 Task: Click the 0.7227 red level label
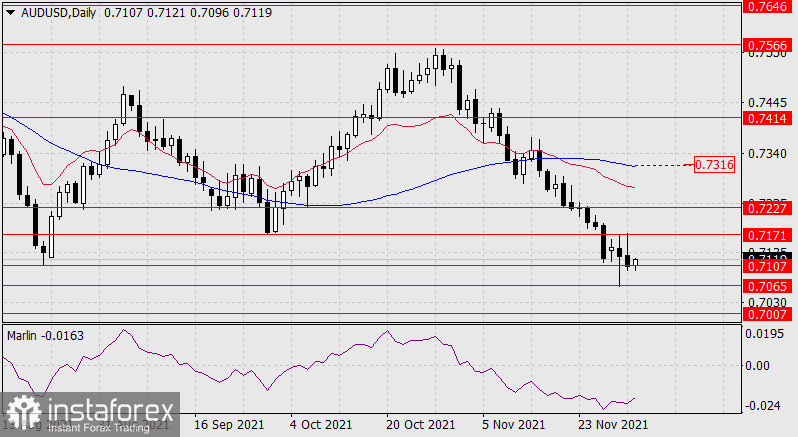767,208
